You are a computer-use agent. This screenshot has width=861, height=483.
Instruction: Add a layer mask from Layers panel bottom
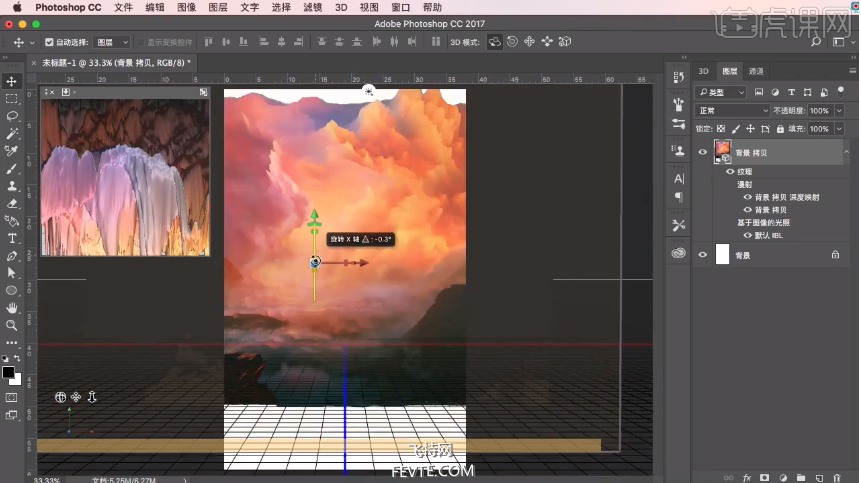click(x=763, y=477)
